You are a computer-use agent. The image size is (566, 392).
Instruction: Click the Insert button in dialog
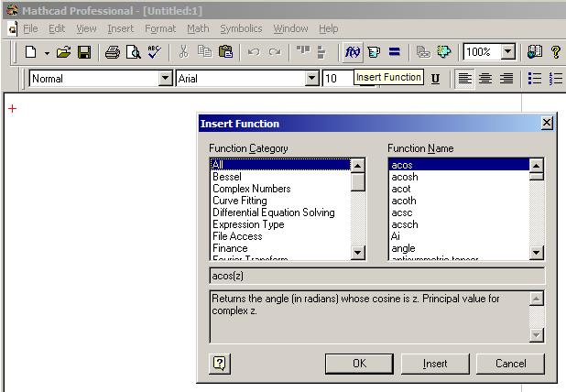pyautogui.click(x=435, y=364)
